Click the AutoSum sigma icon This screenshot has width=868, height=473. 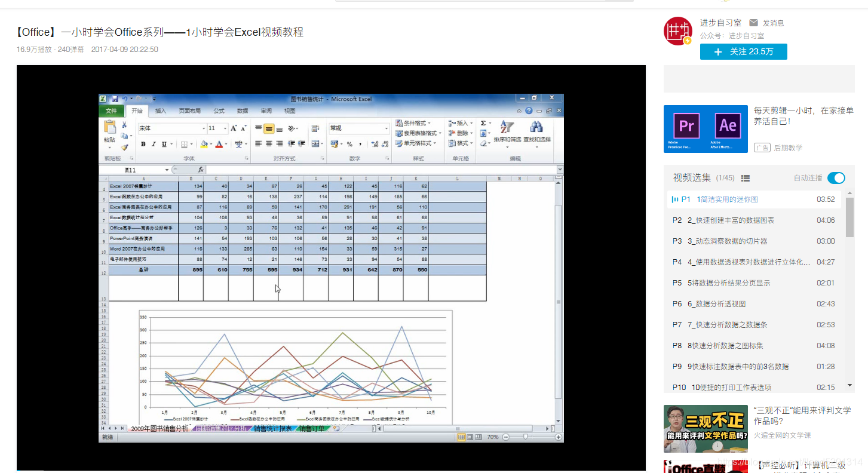(x=483, y=123)
